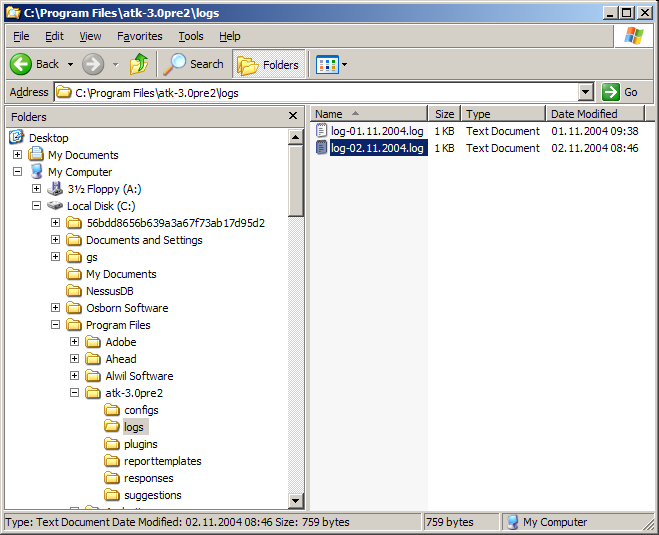Expand the Alwil Software folder node

(74, 376)
